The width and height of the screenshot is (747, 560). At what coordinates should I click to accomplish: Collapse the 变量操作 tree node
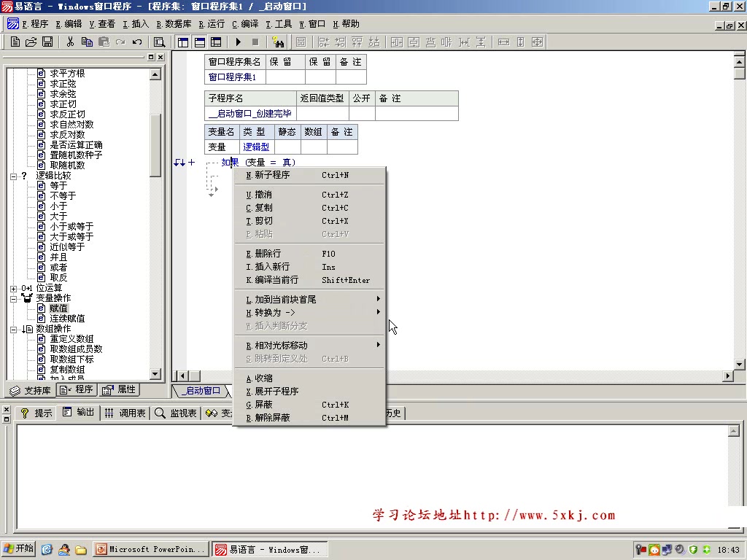pos(13,298)
